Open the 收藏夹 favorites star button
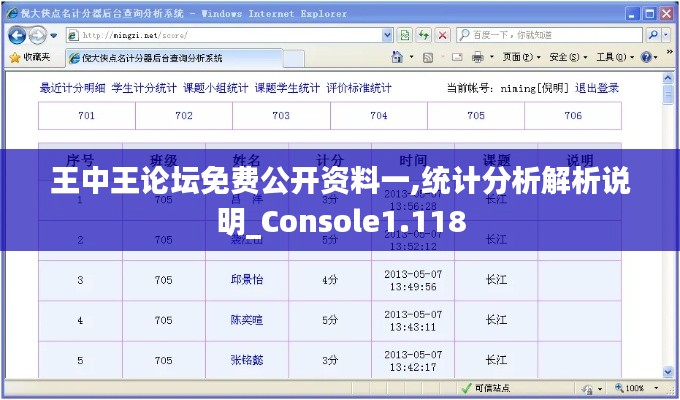 click(30, 57)
